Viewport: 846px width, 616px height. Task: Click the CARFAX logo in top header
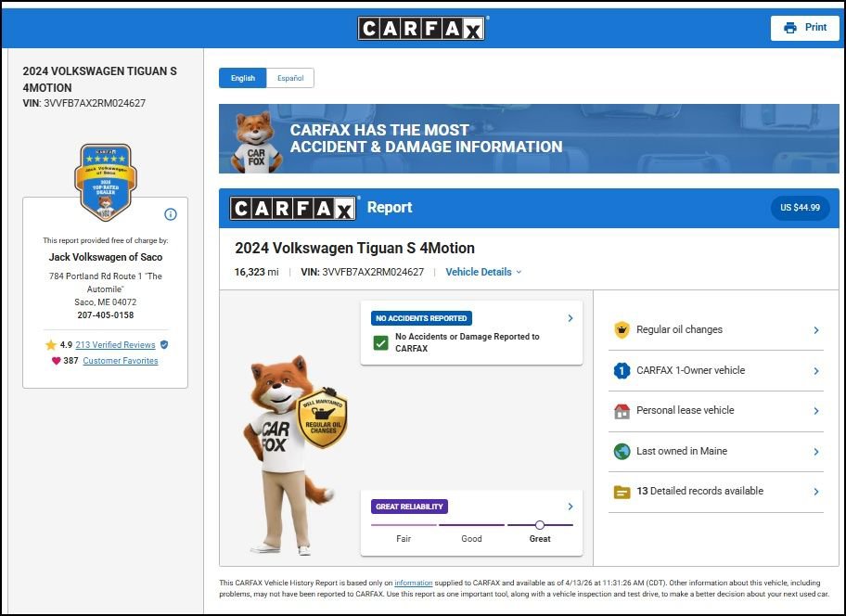click(x=421, y=28)
